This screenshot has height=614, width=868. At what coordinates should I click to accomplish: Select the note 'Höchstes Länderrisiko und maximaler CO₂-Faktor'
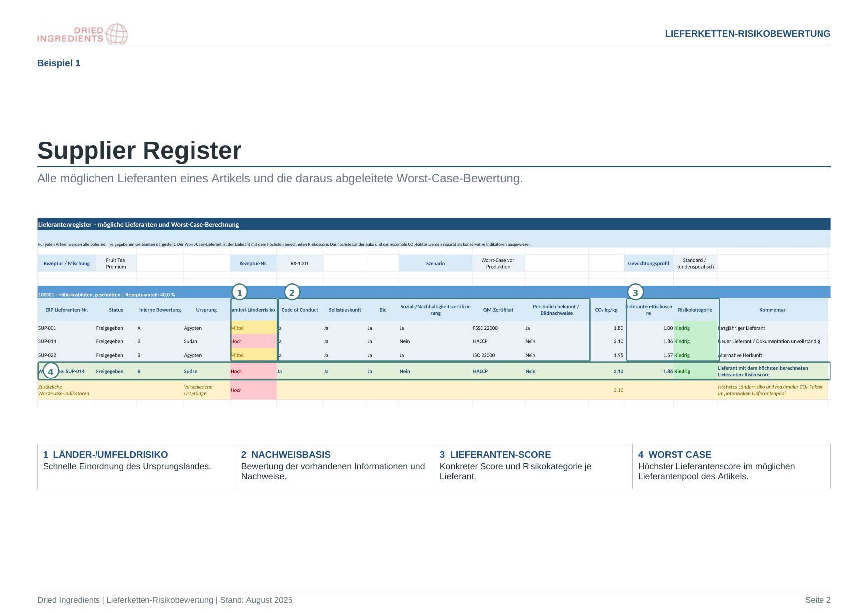coord(771,390)
